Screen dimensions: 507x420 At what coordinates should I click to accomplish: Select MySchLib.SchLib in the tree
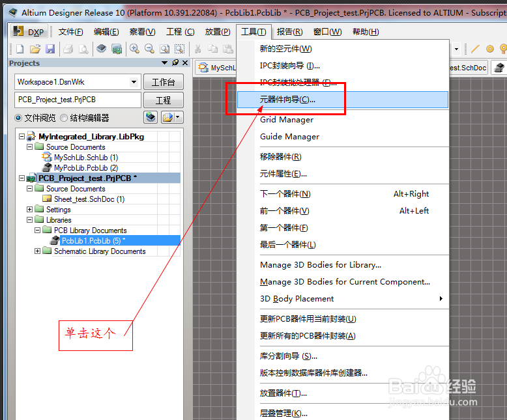pos(86,158)
